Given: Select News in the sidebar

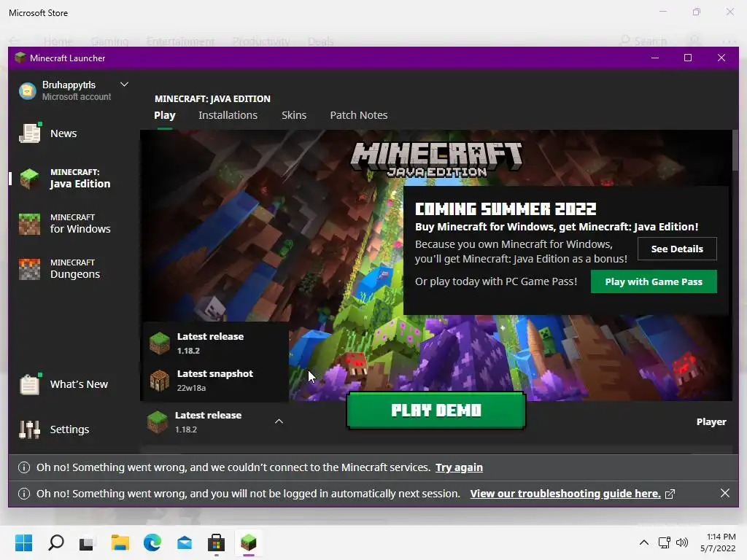Looking at the screenshot, I should click(63, 133).
